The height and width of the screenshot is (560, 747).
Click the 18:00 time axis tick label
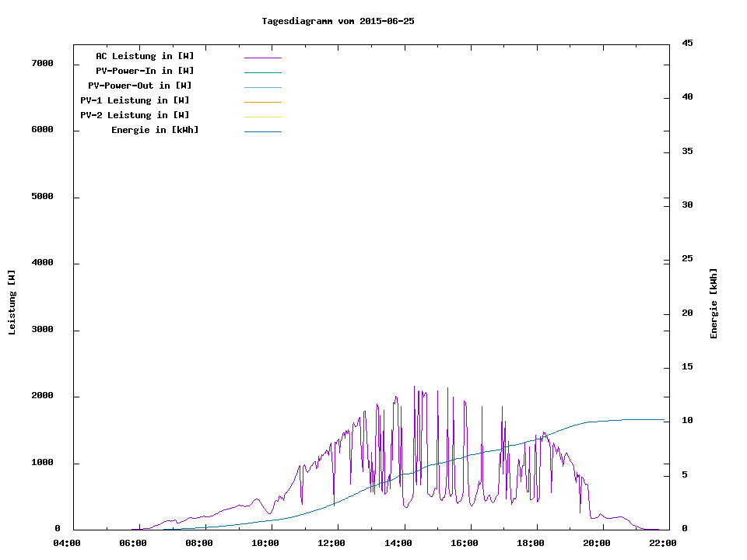530,543
